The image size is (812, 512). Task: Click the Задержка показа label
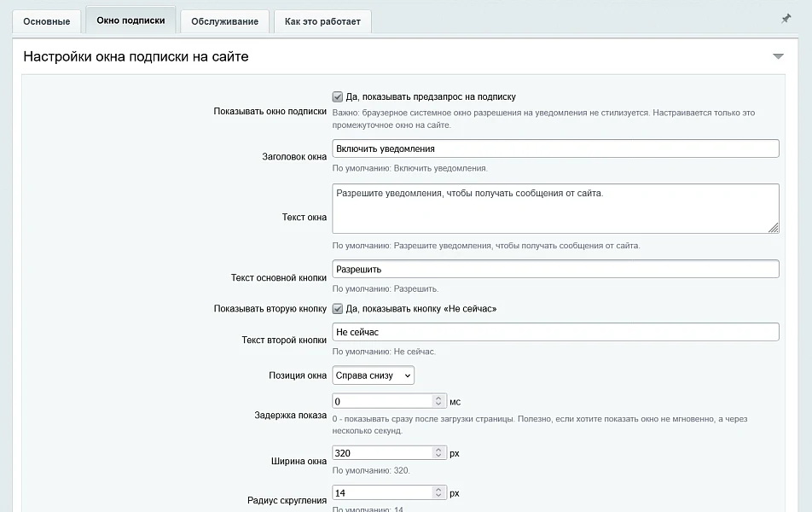pos(291,415)
